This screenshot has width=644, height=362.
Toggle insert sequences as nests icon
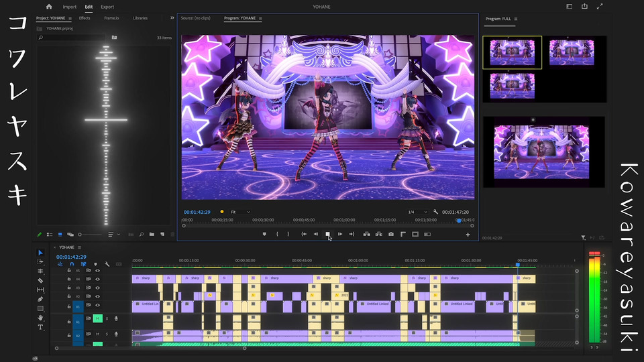[x=60, y=264]
